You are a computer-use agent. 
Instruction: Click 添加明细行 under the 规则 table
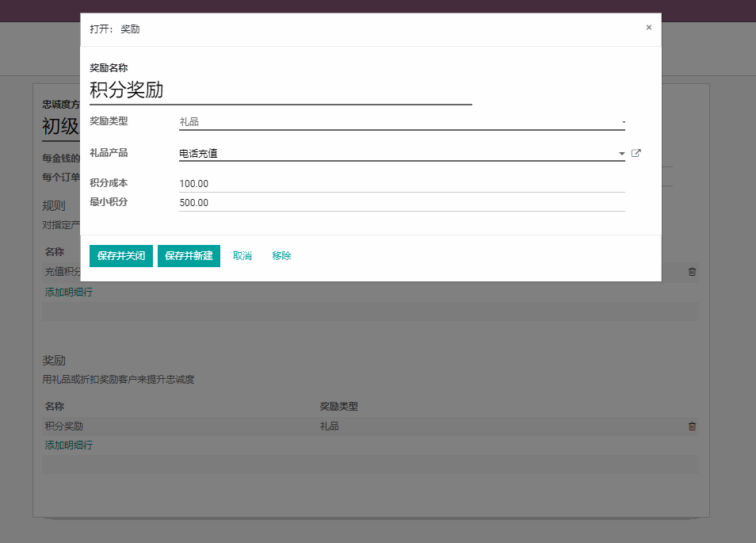coord(69,293)
